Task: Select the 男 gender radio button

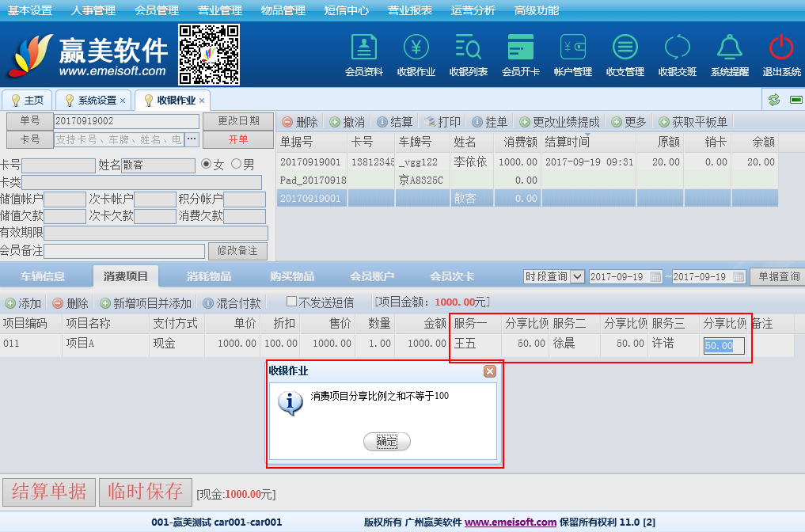Action: 236,165
